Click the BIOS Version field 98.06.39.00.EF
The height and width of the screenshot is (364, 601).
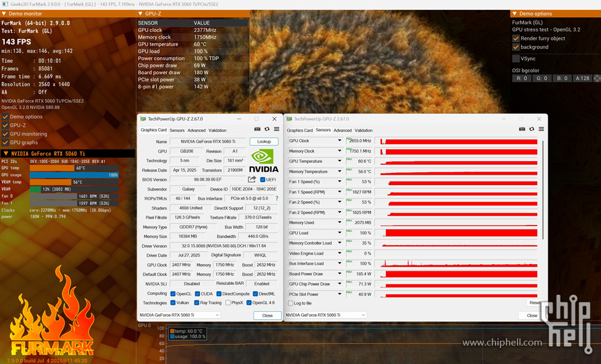coord(208,180)
